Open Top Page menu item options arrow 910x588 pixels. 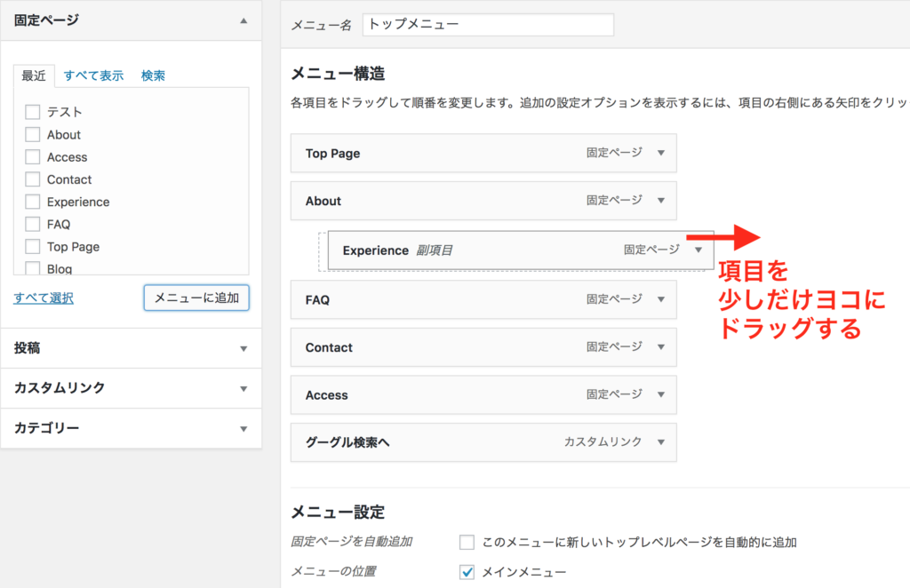660,153
